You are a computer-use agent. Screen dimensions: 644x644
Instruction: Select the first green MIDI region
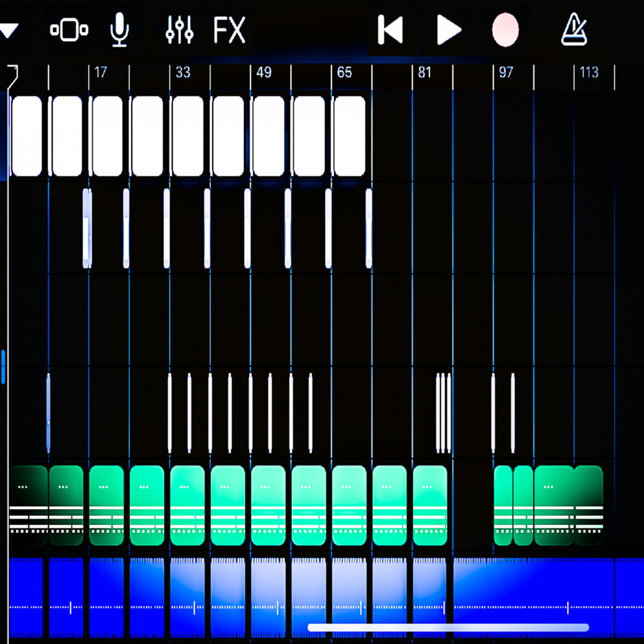point(28,504)
